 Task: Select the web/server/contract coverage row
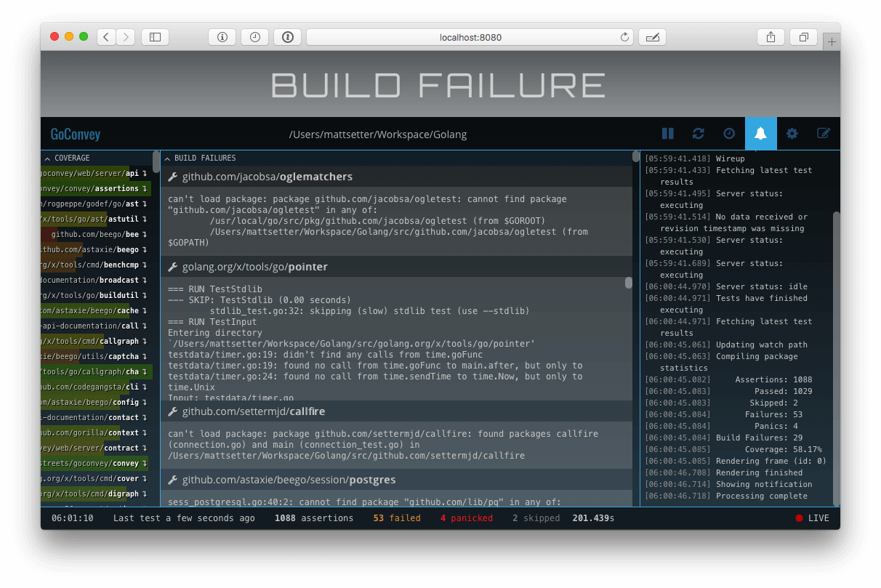click(96, 448)
